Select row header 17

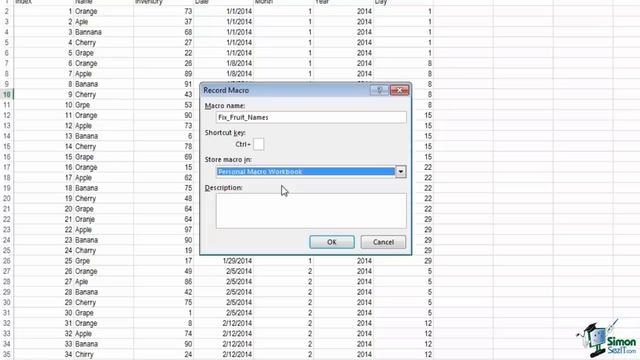7,167
